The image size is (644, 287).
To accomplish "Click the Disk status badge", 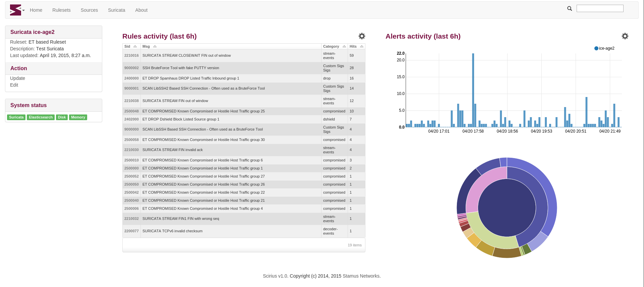I will point(62,117).
